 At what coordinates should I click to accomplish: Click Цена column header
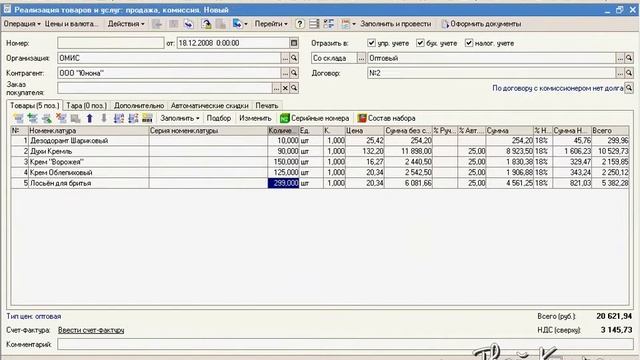pyautogui.click(x=364, y=131)
